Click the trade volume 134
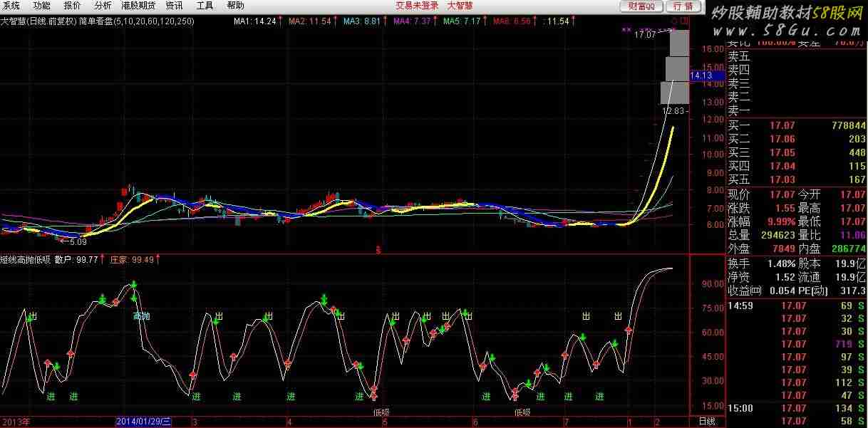868x428 pixels. pyautogui.click(x=844, y=408)
